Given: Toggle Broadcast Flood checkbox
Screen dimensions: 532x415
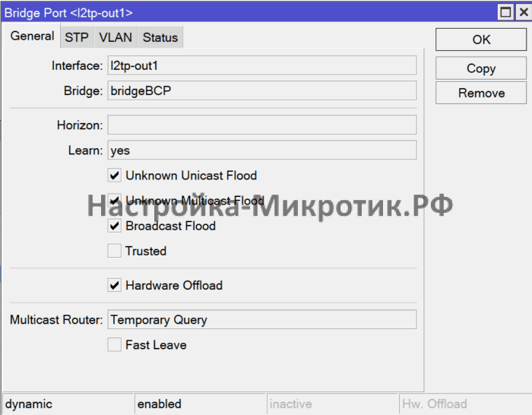Looking at the screenshot, I should click(x=115, y=226).
